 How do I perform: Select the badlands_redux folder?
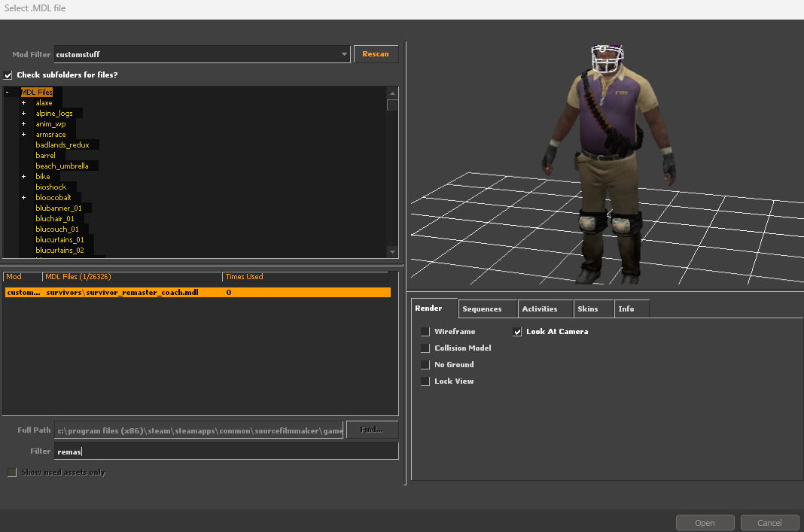62,145
